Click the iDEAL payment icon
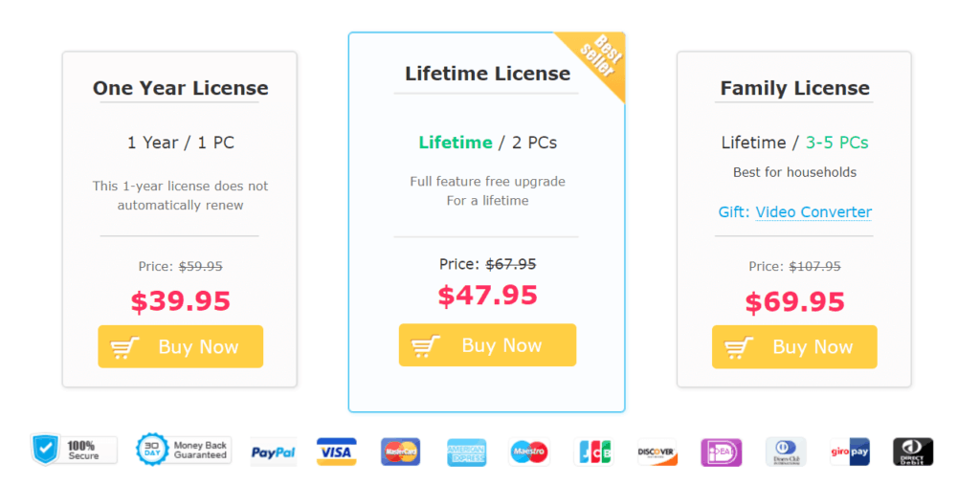The width and height of the screenshot is (980, 485). [722, 452]
